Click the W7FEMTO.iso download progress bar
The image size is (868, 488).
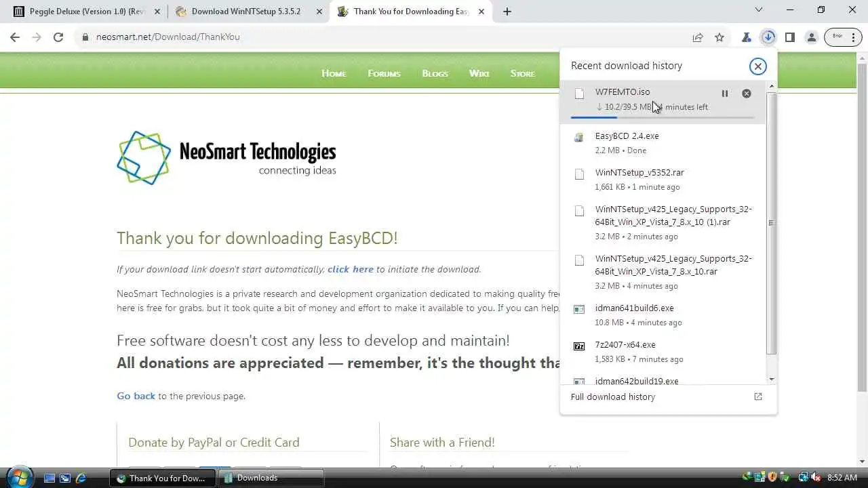click(x=663, y=118)
